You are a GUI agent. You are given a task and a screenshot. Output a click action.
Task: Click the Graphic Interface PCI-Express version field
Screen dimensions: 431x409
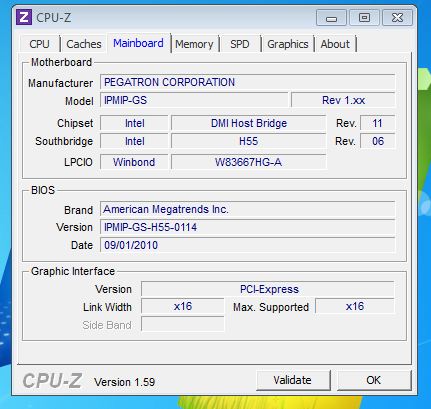(x=268, y=289)
